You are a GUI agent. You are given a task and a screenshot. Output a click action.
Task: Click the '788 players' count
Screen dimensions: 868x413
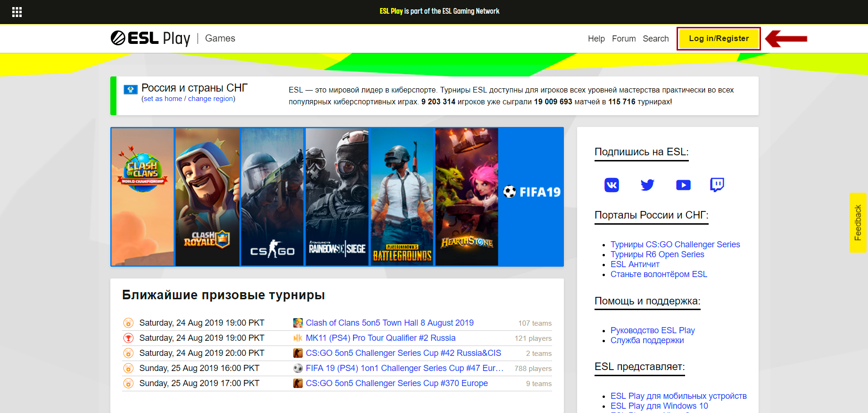pyautogui.click(x=533, y=369)
